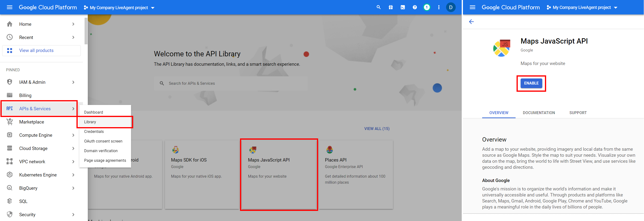
Task: Select Credentials from the APIs submenu
Action: pyautogui.click(x=105, y=131)
